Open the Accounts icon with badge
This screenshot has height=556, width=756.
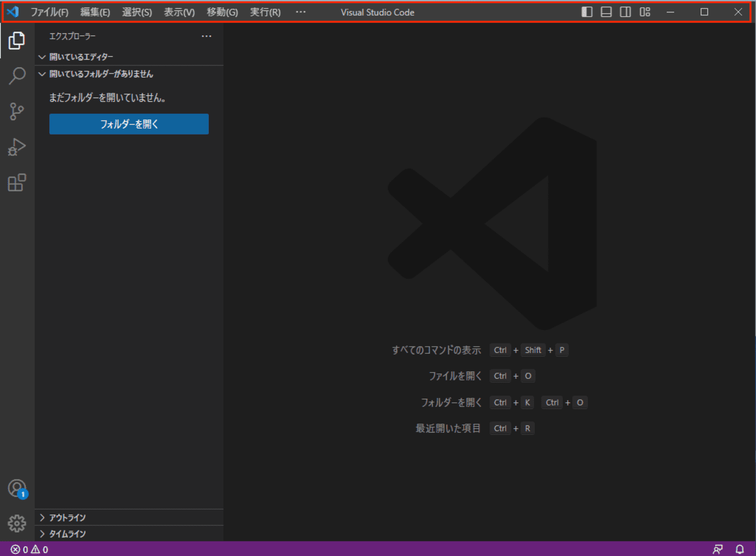(x=17, y=489)
